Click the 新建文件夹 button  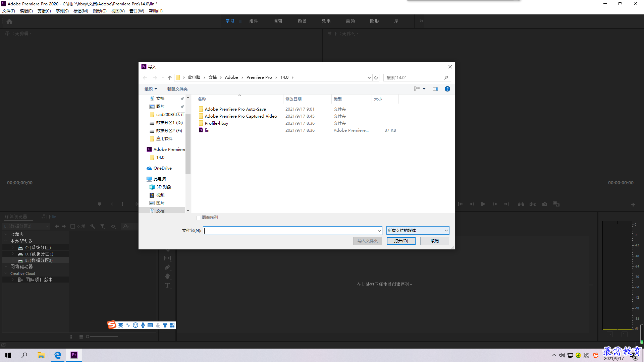coord(177,89)
